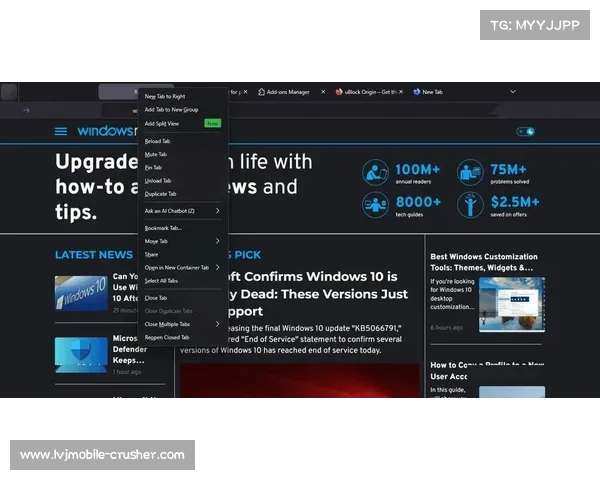Open the site hamburger menu icon

pos(61,131)
